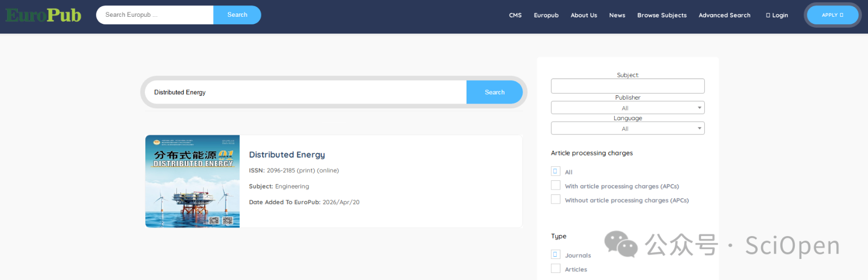Open the News menu item
868x280 pixels.
[x=617, y=15]
